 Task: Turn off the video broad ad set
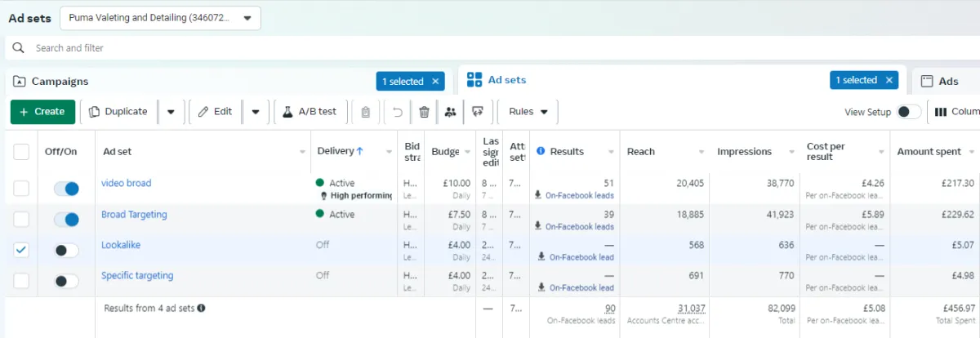pos(66,189)
